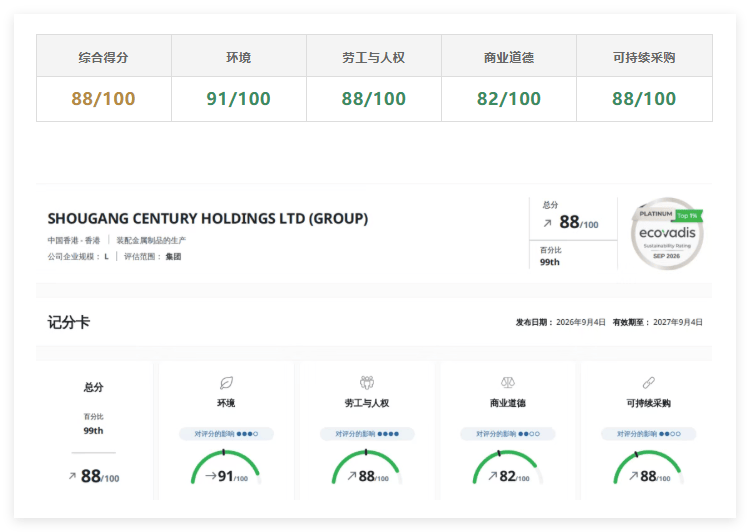Click the 91/100 environment score in table
Viewport: 750px width, 532px height.
click(238, 99)
